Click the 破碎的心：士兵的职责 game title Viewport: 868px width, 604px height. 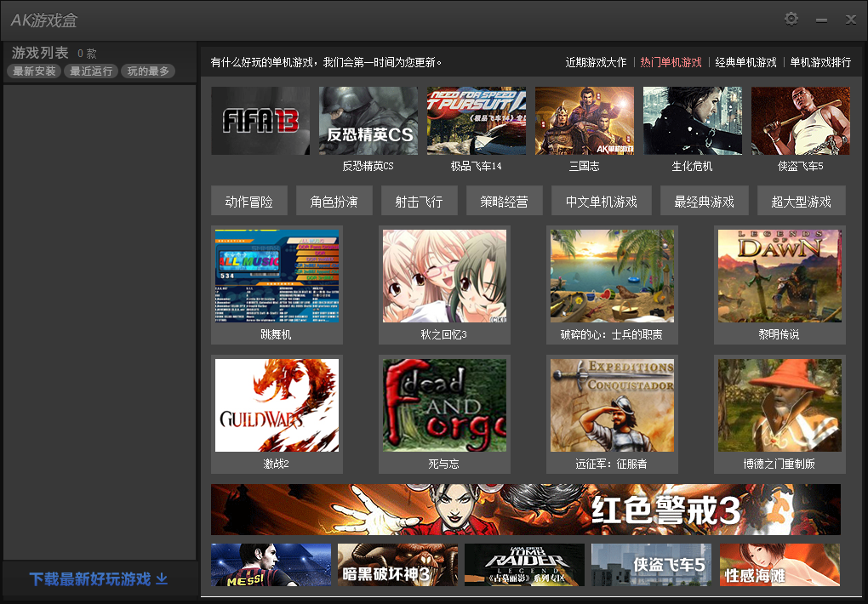coord(612,334)
